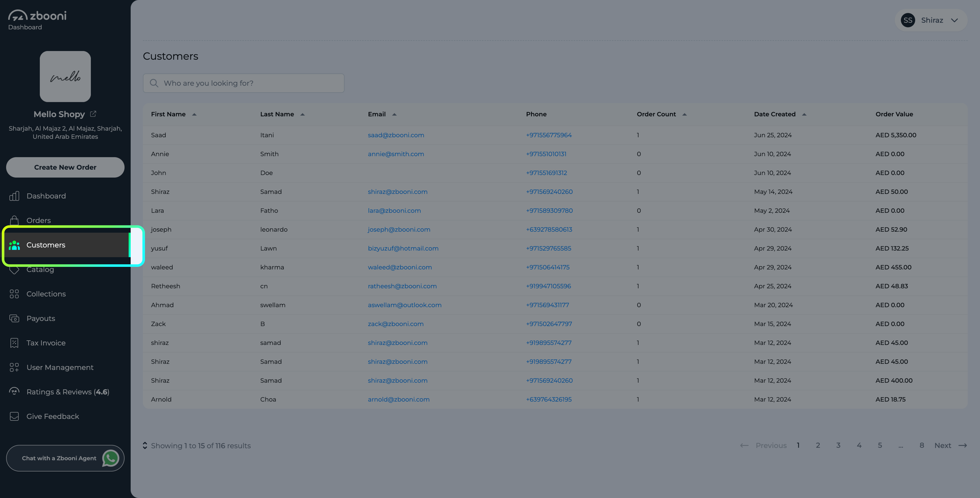Go to page 3 of results
This screenshot has width=980, height=498.
(838, 445)
